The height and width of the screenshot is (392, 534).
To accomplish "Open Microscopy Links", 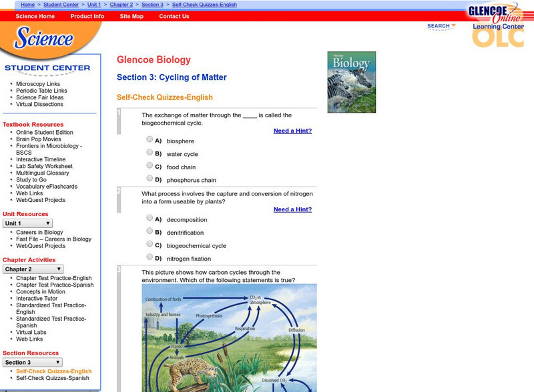I will click(38, 84).
